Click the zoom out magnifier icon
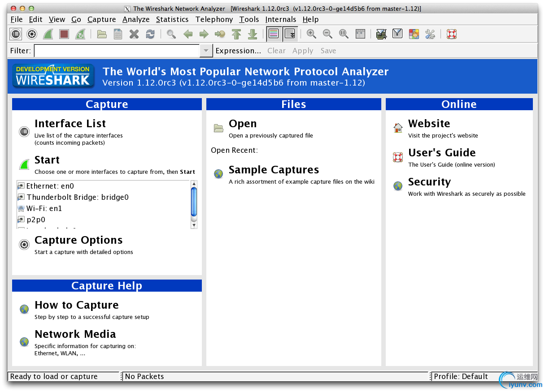 click(x=327, y=34)
